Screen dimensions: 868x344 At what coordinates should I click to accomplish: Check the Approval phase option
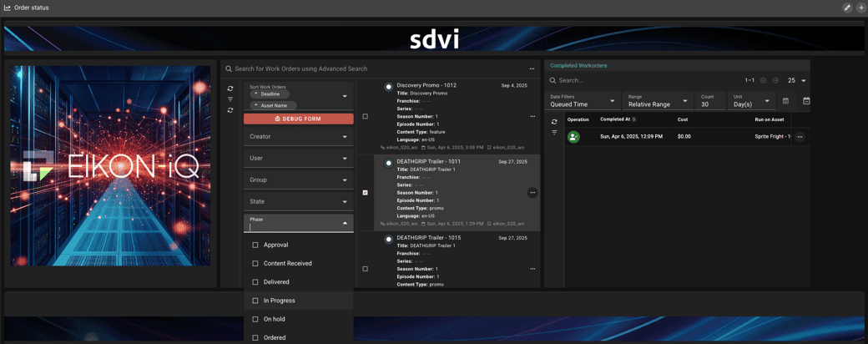pyautogui.click(x=255, y=245)
